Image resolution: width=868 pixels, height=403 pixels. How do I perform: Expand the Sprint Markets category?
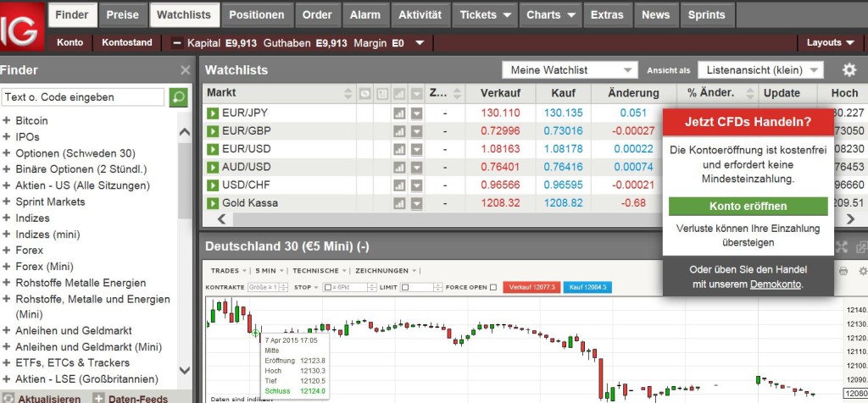click(x=7, y=201)
